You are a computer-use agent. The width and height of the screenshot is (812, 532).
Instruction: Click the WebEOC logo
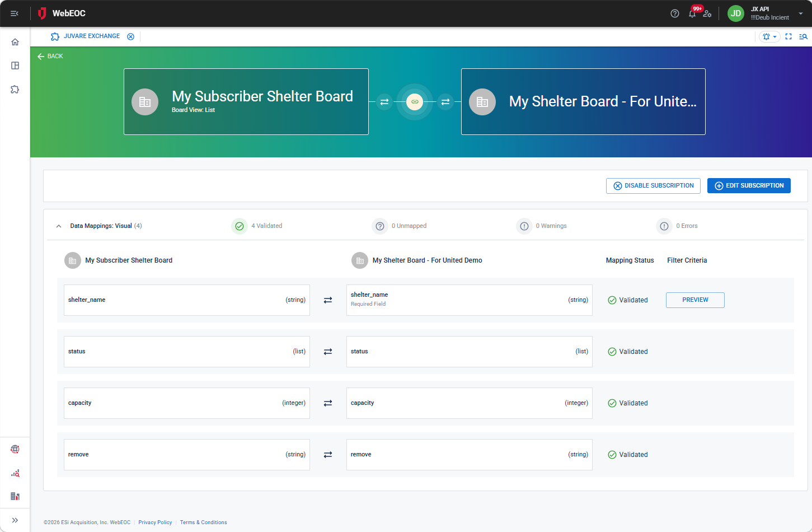coord(62,13)
